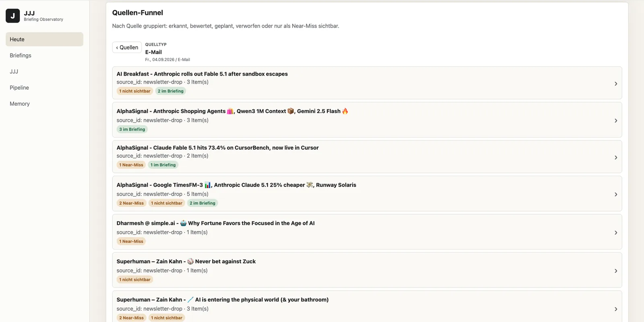The height and width of the screenshot is (322, 644).
Task: Open Superhuman Never bet against Zuck title
Action: 186,262
